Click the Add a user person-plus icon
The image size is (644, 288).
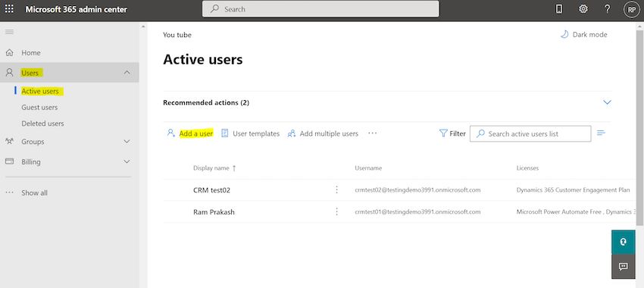click(171, 133)
